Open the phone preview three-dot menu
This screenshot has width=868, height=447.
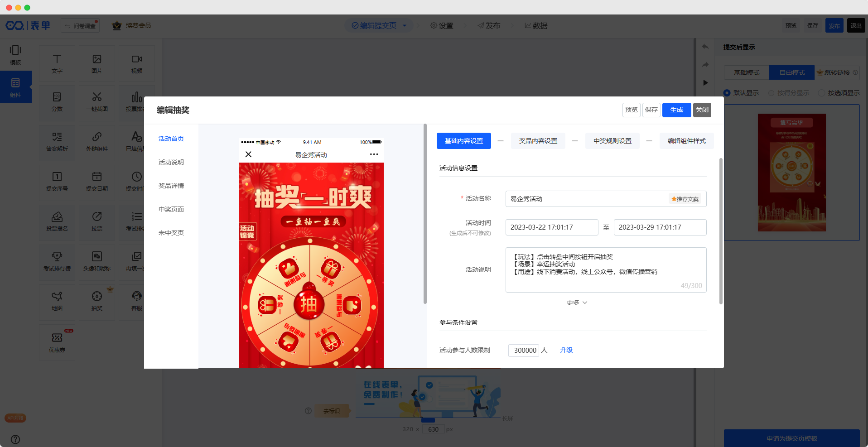[x=374, y=154]
